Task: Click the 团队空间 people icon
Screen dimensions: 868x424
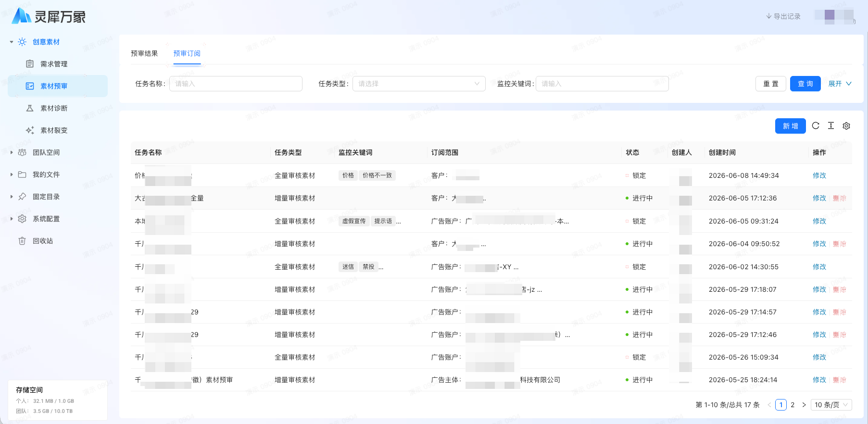Action: coord(22,152)
